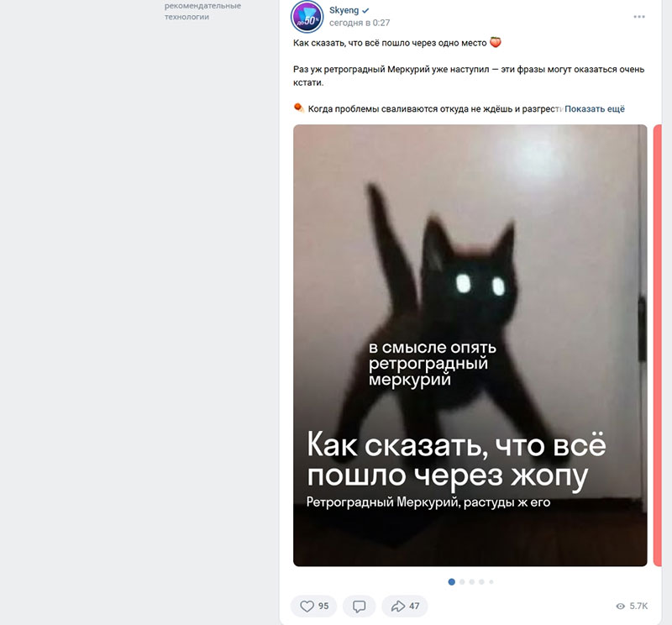Screen dimensions: 672x625
Task: Click the peach emoji in post text
Action: tap(496, 42)
